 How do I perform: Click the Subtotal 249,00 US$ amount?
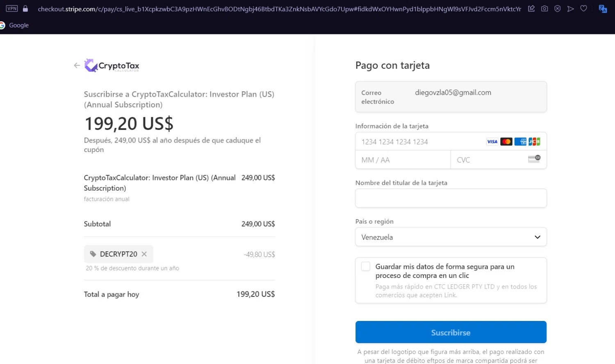pos(258,224)
